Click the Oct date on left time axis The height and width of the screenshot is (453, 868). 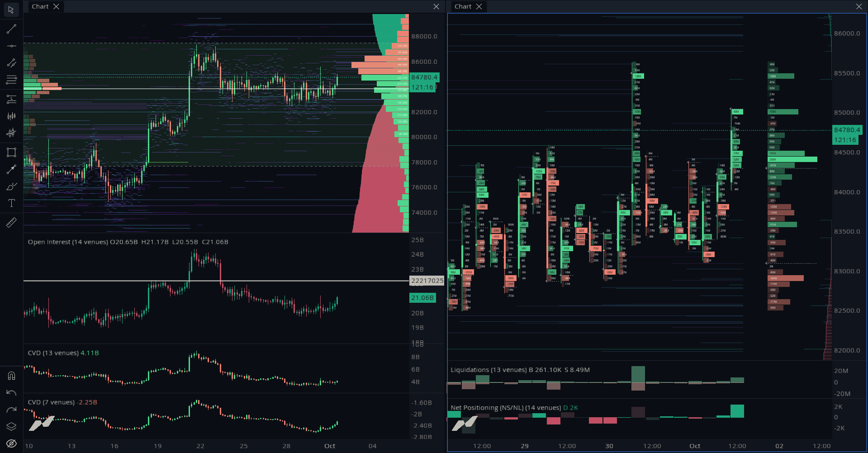(x=330, y=446)
